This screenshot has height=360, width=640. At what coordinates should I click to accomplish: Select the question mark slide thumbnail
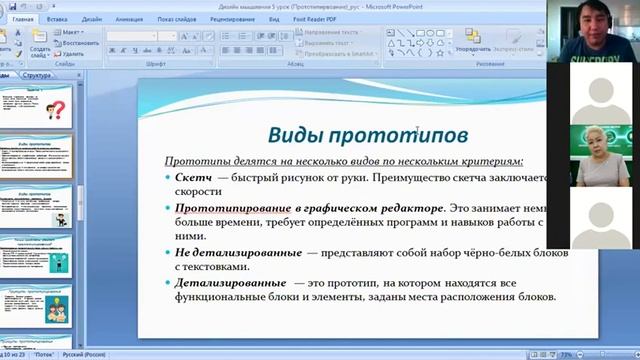point(36,107)
